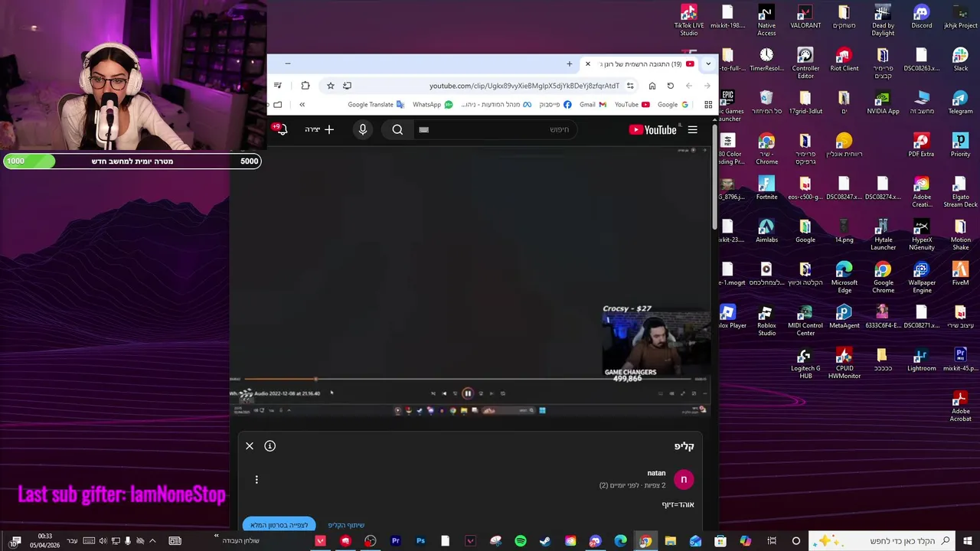Image resolution: width=980 pixels, height=551 pixels.
Task: Open the YouTube hamburger guide menu
Action: 692,130
